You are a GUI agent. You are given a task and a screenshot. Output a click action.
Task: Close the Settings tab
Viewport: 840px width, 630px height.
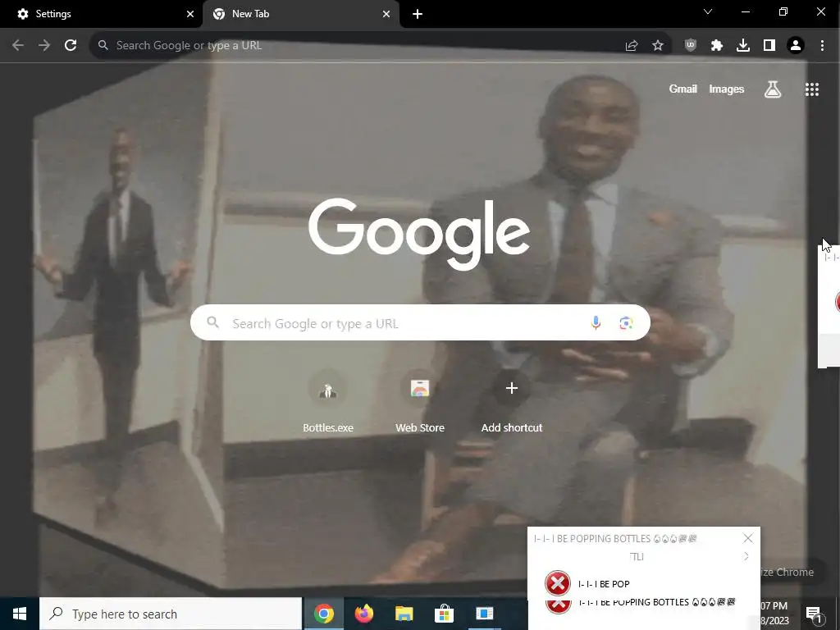[190, 14]
